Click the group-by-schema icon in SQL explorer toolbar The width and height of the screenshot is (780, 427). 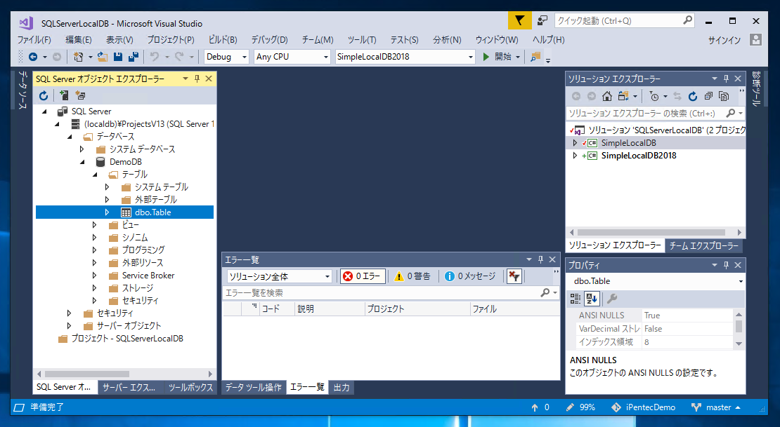(x=80, y=96)
